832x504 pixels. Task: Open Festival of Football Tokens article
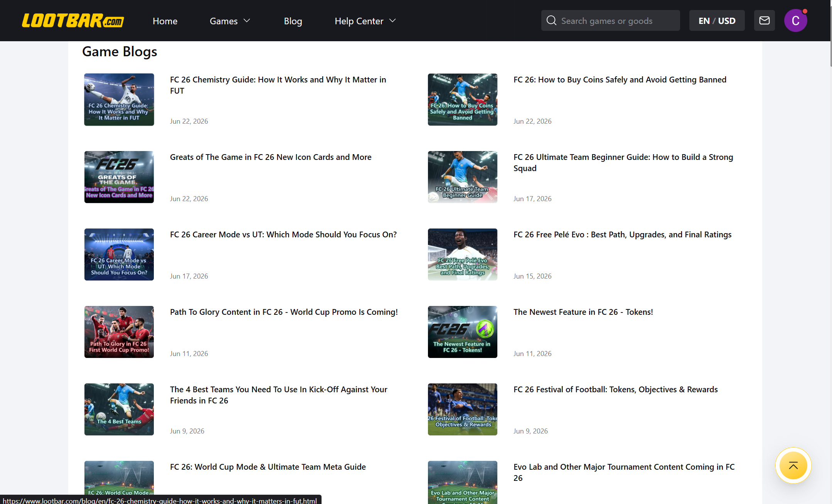tap(616, 390)
